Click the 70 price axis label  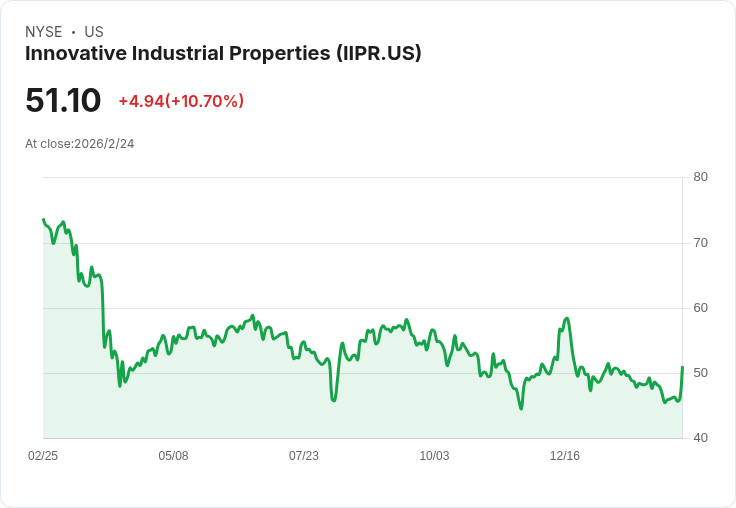[x=700, y=243]
